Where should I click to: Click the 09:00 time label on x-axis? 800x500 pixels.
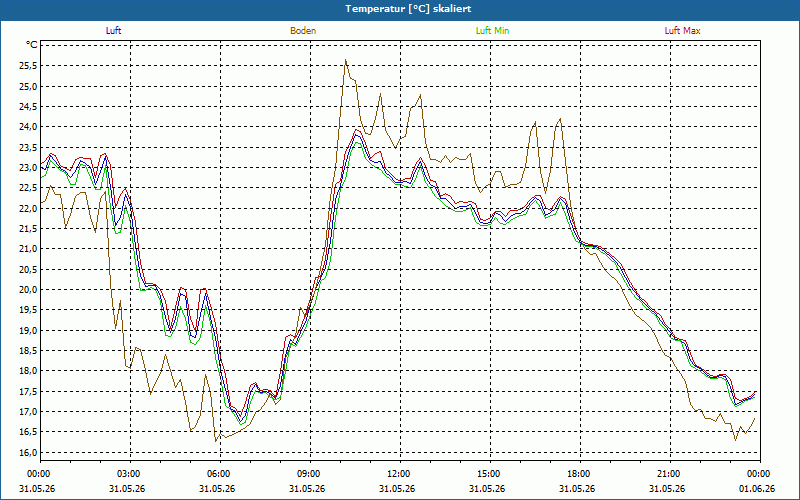[x=308, y=474]
